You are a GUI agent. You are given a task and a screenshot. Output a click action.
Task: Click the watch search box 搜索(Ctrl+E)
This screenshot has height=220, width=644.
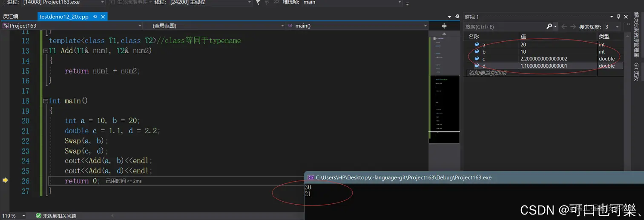505,27
